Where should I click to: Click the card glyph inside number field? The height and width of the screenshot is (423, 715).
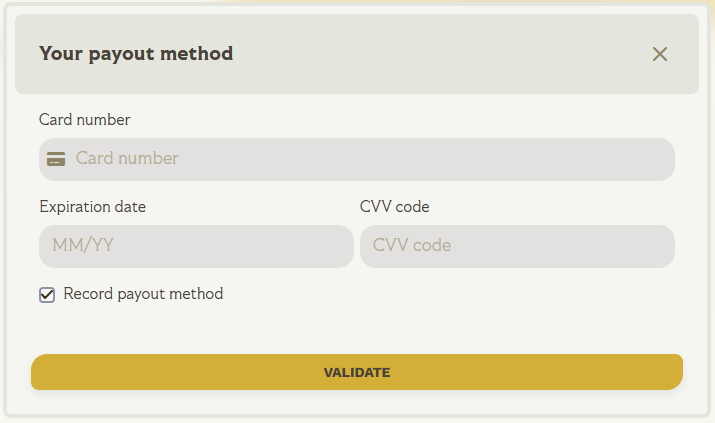tap(56, 159)
